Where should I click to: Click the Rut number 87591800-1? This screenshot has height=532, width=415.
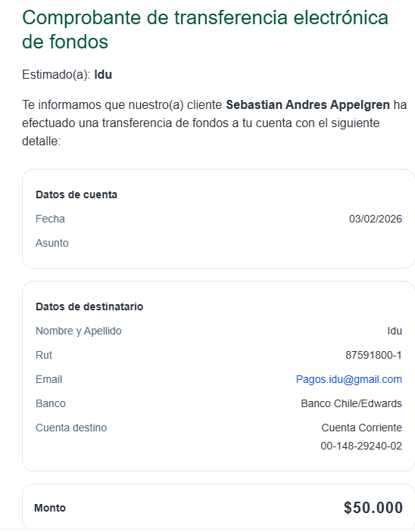[x=373, y=355]
